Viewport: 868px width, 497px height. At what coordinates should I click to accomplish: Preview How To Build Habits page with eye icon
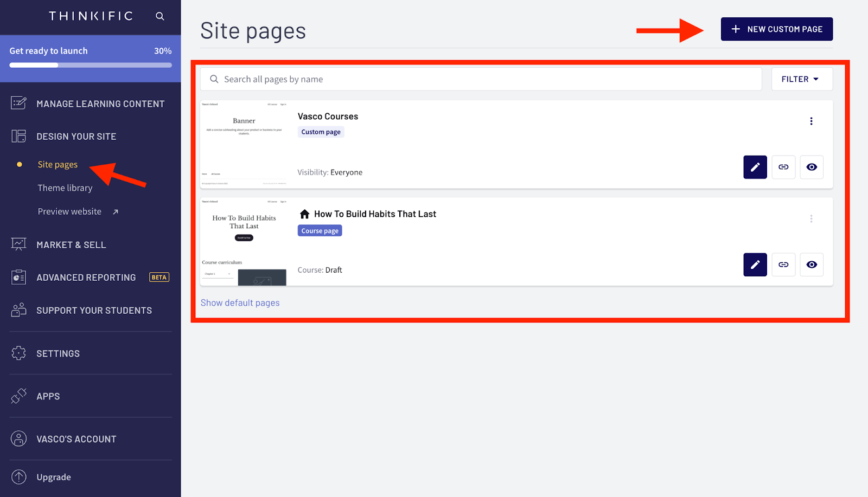tap(812, 264)
